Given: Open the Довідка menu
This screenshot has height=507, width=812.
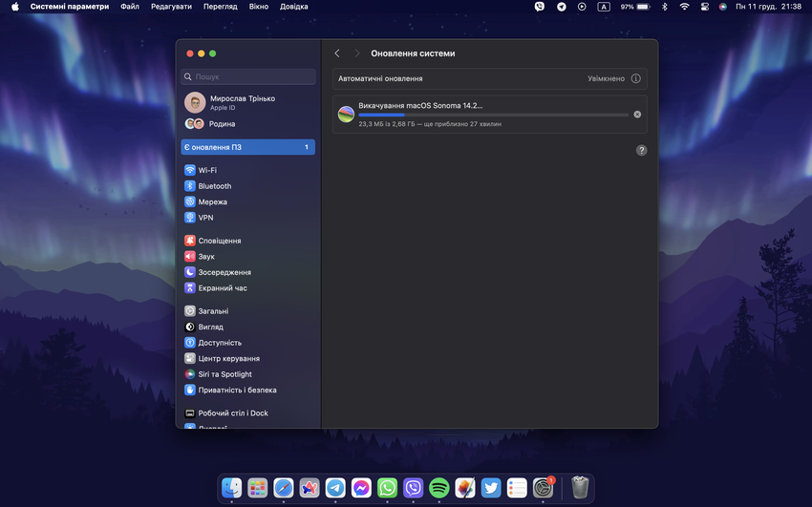Looking at the screenshot, I should coord(293,7).
